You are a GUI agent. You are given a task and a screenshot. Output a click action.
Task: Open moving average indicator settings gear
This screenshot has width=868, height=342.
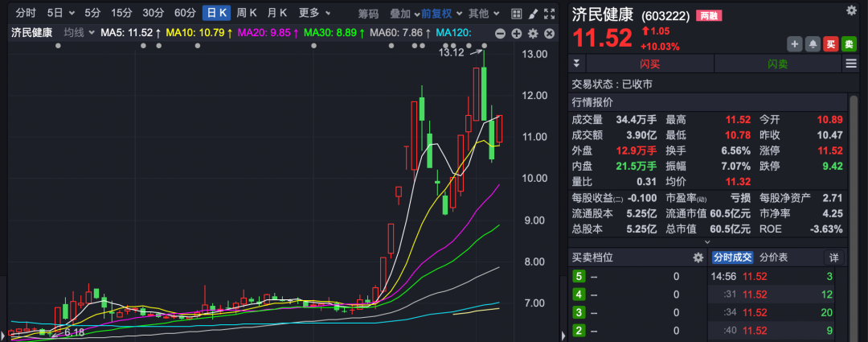click(533, 33)
